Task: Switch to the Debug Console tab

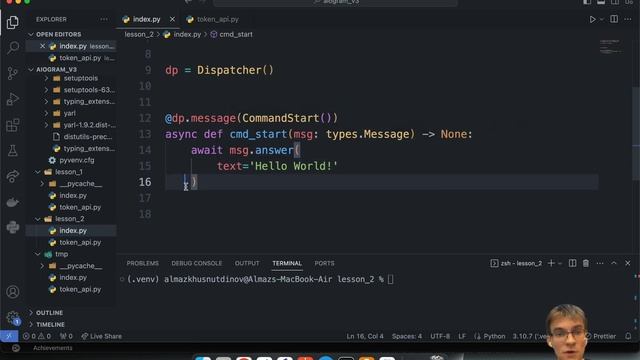Action: coord(197,263)
